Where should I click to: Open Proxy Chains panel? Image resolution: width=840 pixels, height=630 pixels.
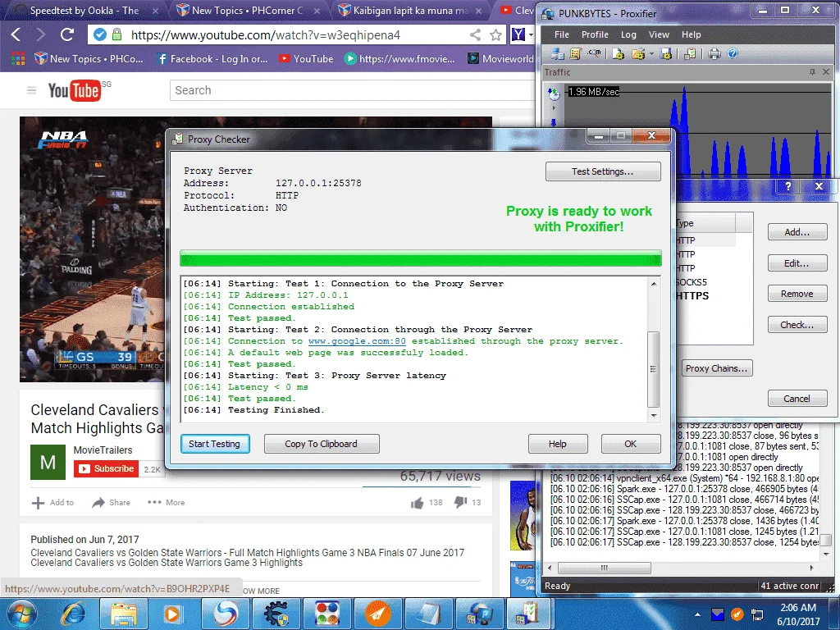tap(717, 368)
